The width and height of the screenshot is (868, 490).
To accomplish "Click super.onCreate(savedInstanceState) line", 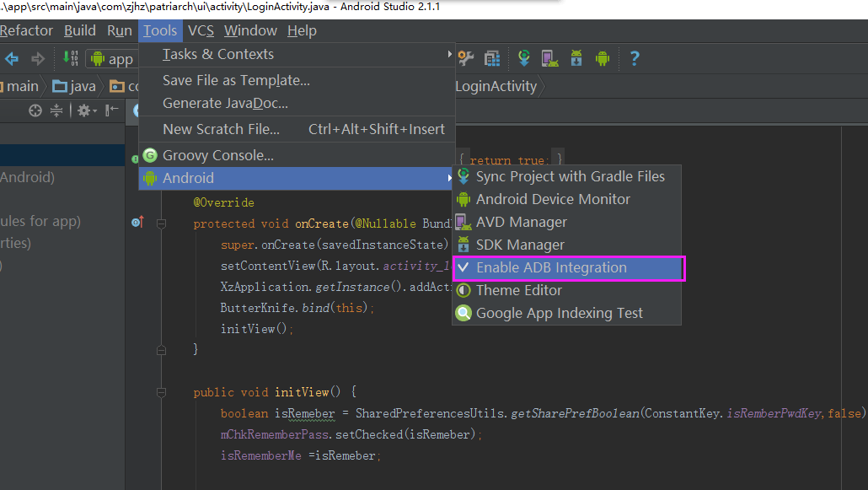I will (335, 245).
